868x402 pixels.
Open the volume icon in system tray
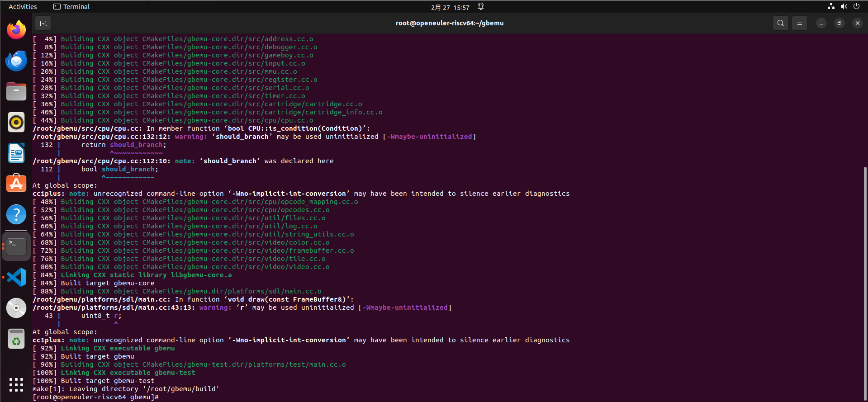[844, 6]
